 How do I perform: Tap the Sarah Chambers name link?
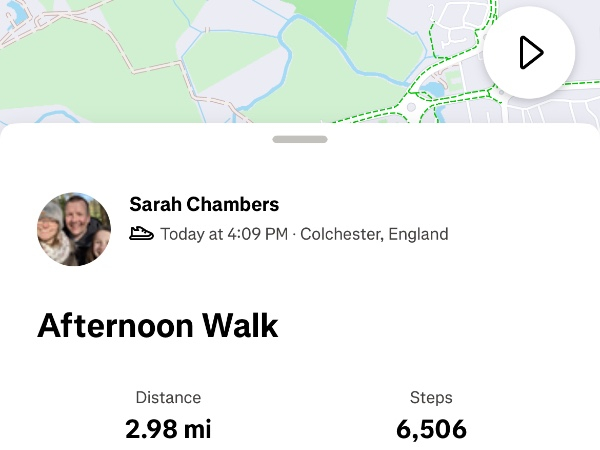coord(204,204)
